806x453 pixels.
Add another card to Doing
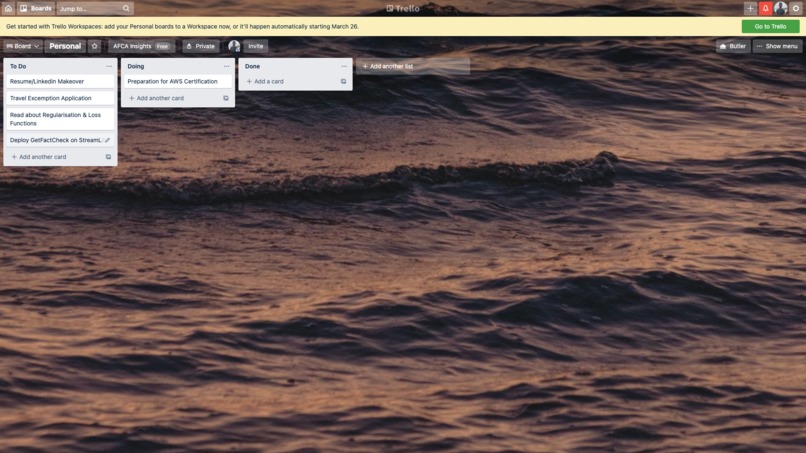[156, 98]
